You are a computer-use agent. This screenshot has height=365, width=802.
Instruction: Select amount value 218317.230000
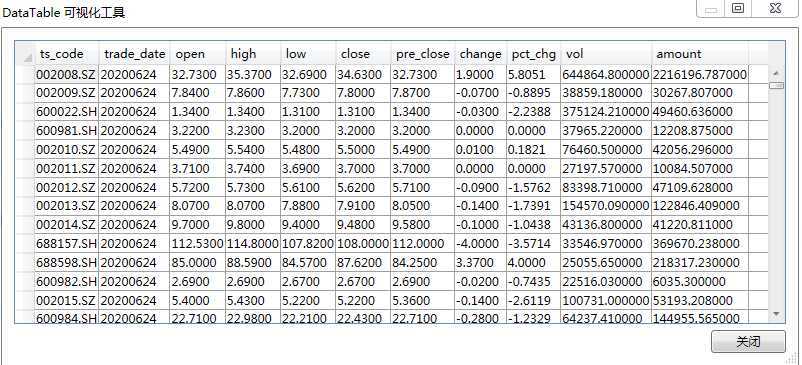[700, 263]
